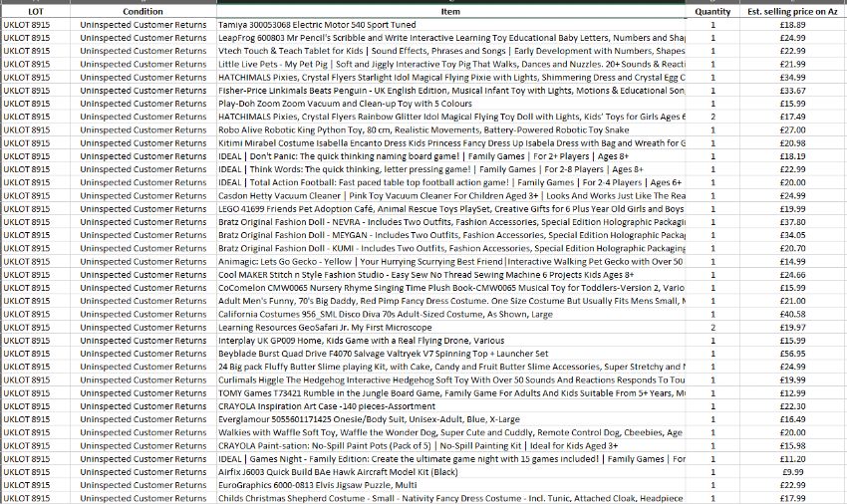Viewport: 847px width, 504px height.
Task: Select the LEGO 41699 Friends Pet Adoption cell
Action: coord(451,209)
